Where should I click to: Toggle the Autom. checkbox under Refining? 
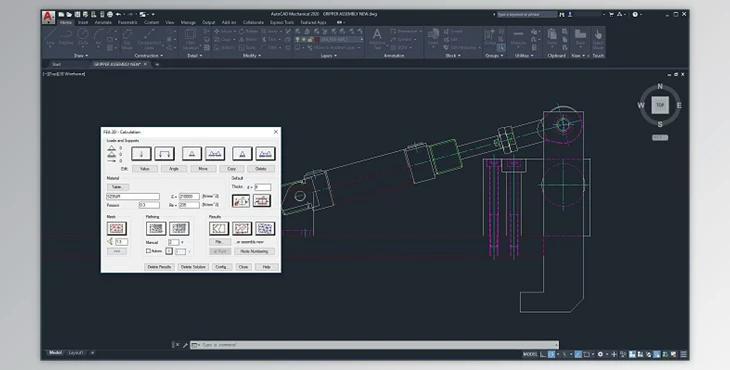(x=149, y=251)
